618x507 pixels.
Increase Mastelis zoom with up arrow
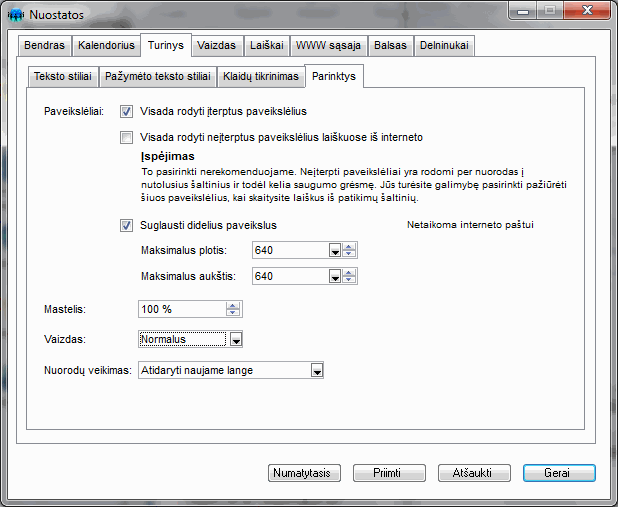tap(234, 305)
